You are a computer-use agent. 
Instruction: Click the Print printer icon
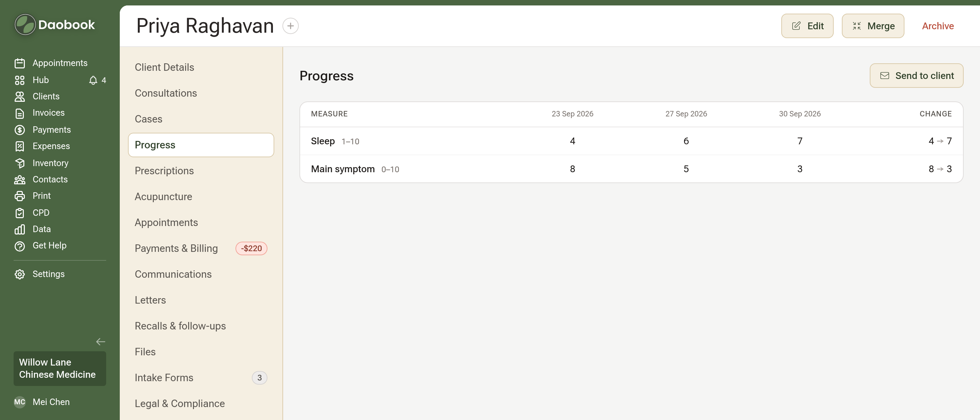click(x=20, y=196)
